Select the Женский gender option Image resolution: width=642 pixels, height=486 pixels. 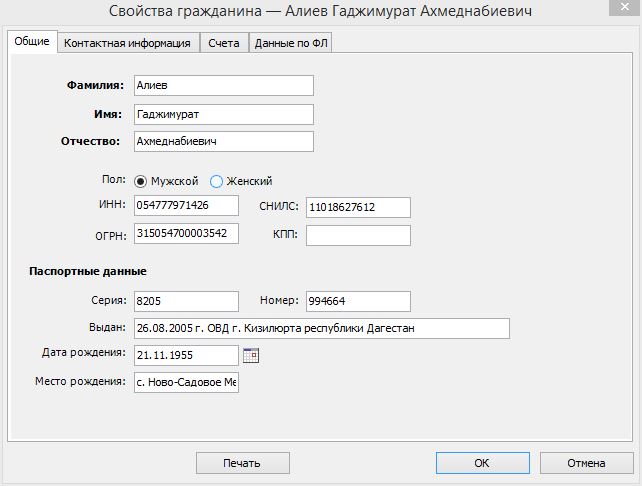[216, 181]
